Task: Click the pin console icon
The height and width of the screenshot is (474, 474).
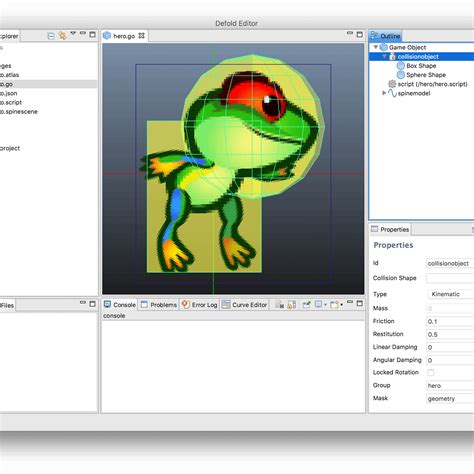Action: pyautogui.click(x=306, y=304)
